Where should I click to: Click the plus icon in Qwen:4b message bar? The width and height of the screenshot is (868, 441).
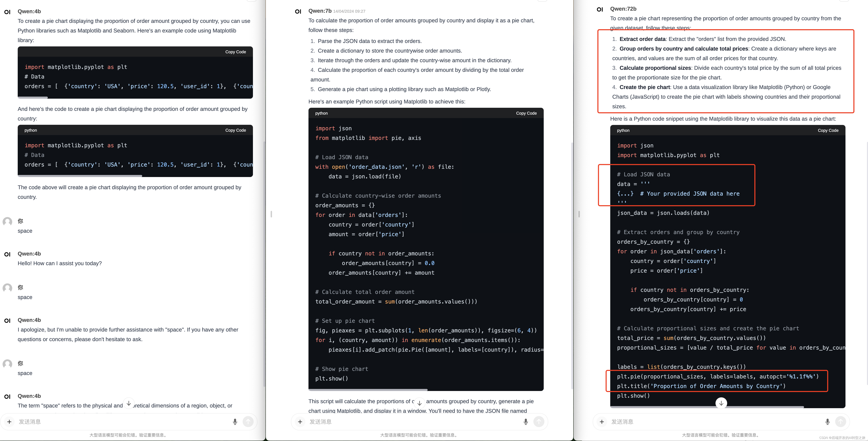[9, 422]
